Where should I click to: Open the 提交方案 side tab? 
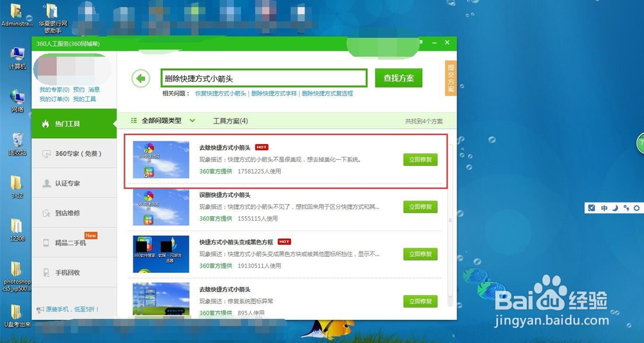pyautogui.click(x=451, y=78)
